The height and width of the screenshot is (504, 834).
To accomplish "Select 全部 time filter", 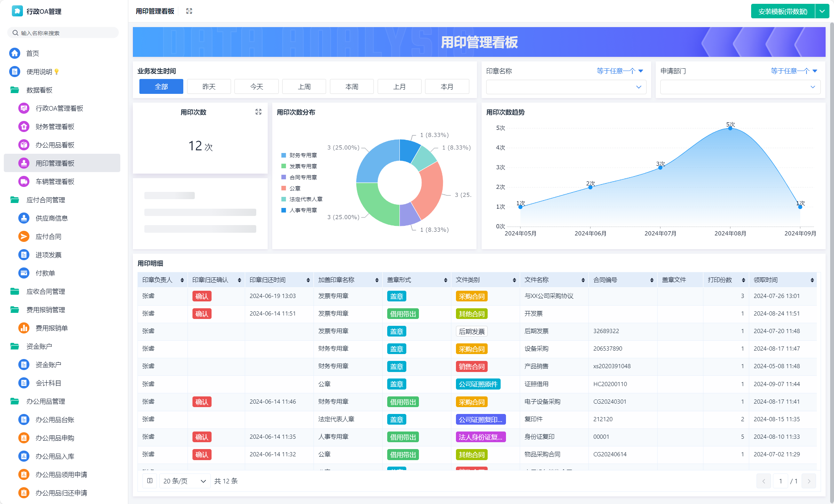I will (x=161, y=87).
